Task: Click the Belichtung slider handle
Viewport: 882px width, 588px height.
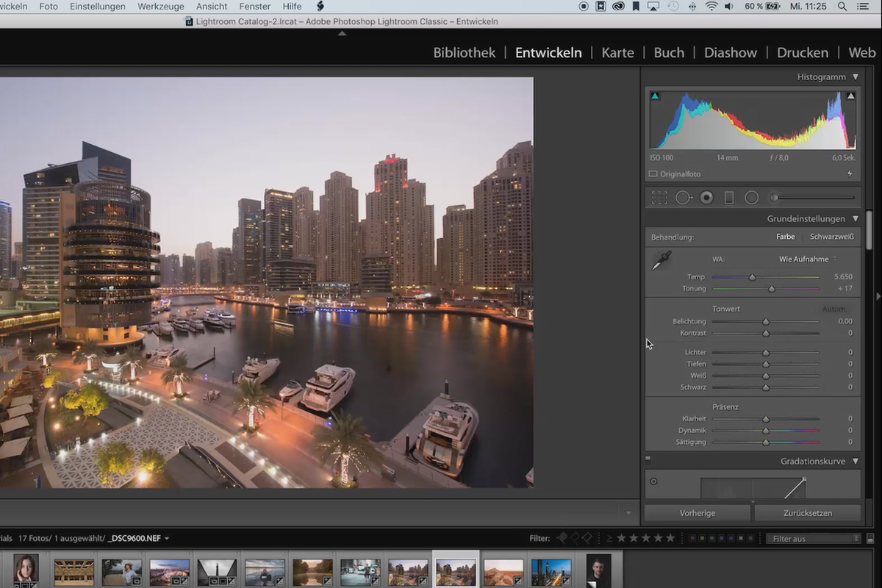Action: click(x=765, y=322)
